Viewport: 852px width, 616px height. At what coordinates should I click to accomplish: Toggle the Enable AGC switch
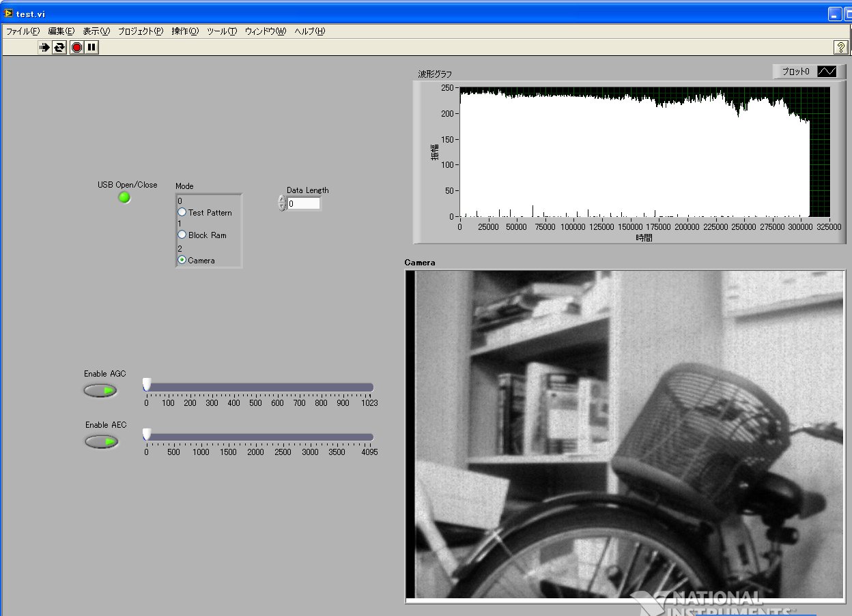tap(100, 390)
